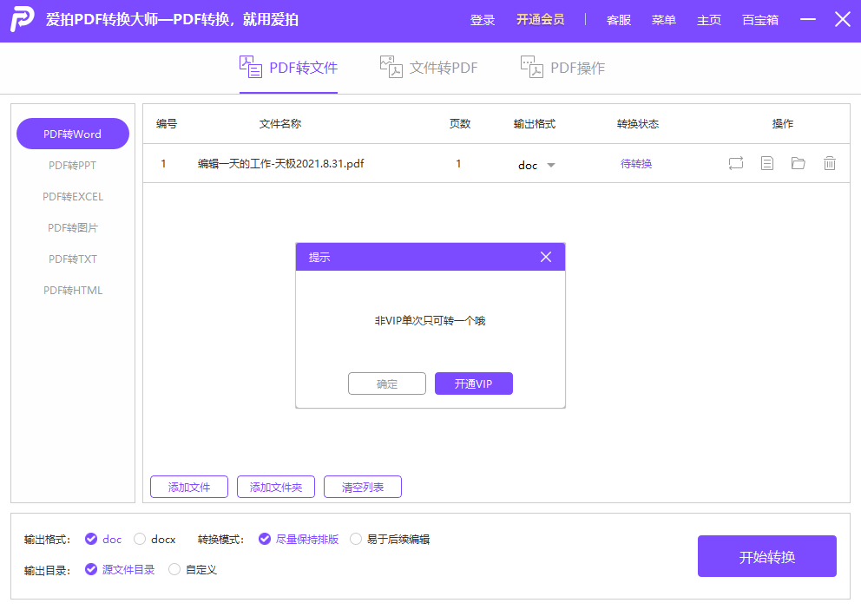Select 源文件目录 as the output directory
This screenshot has width=861, height=616.
tap(91, 569)
